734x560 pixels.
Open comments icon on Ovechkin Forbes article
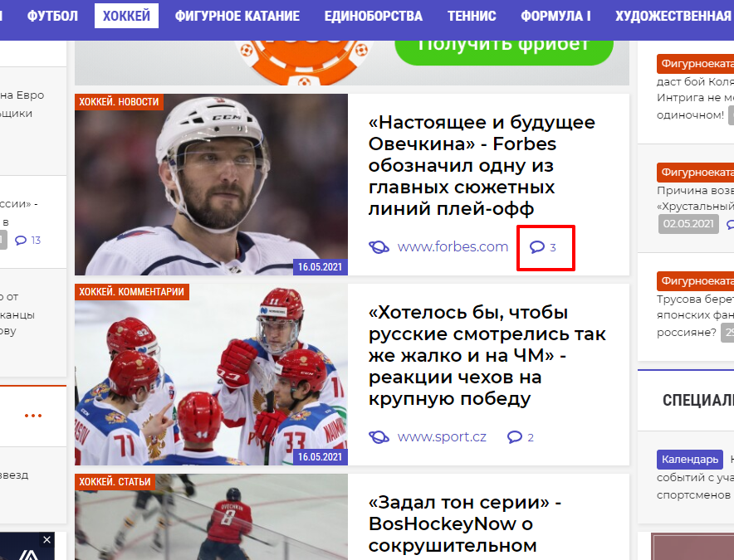(x=537, y=247)
